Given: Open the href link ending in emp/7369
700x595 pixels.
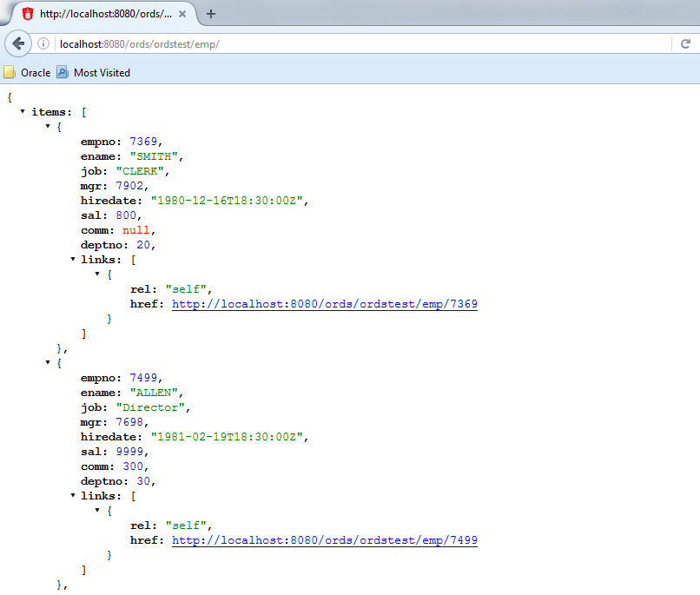Looking at the screenshot, I should pos(325,304).
